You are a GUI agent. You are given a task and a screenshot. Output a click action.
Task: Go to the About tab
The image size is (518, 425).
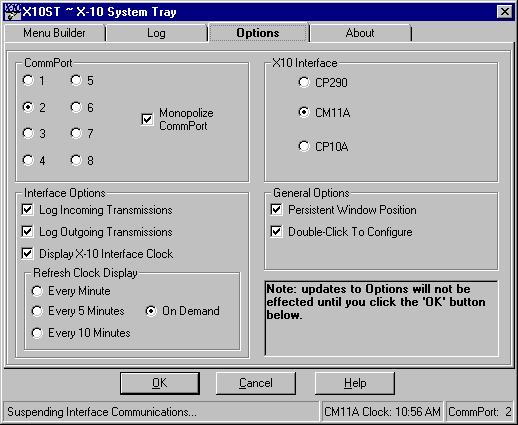click(x=360, y=33)
